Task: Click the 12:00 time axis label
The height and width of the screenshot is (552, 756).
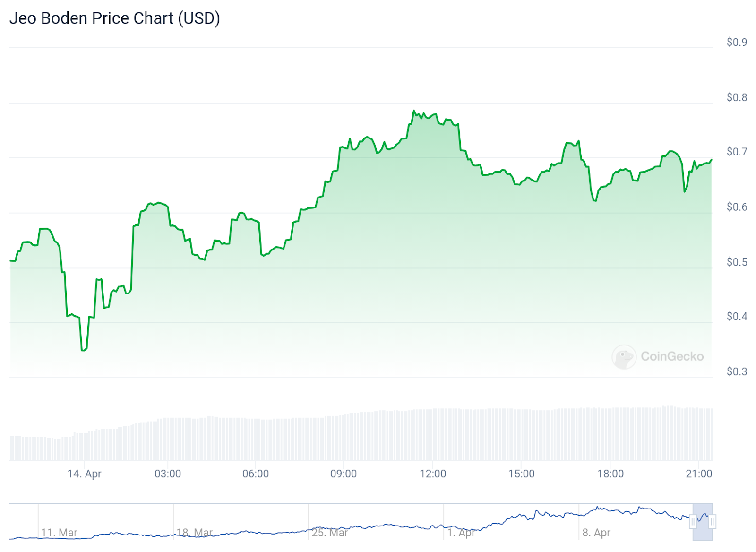Action: (x=433, y=474)
